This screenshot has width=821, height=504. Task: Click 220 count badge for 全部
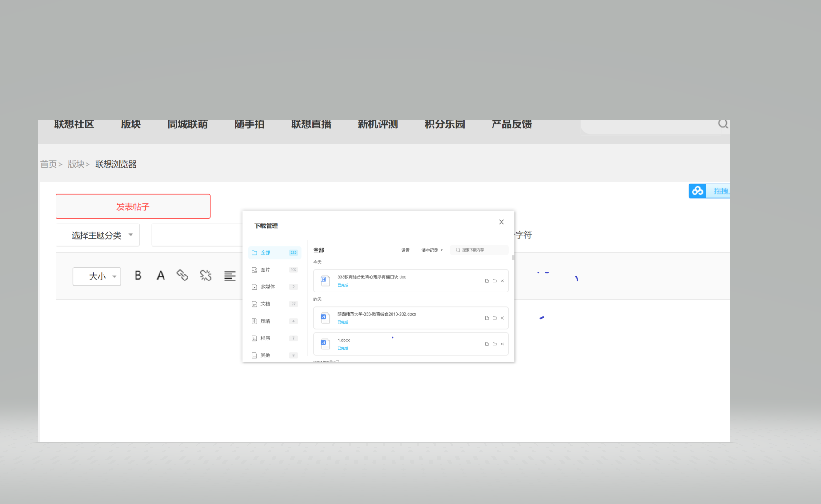point(293,252)
